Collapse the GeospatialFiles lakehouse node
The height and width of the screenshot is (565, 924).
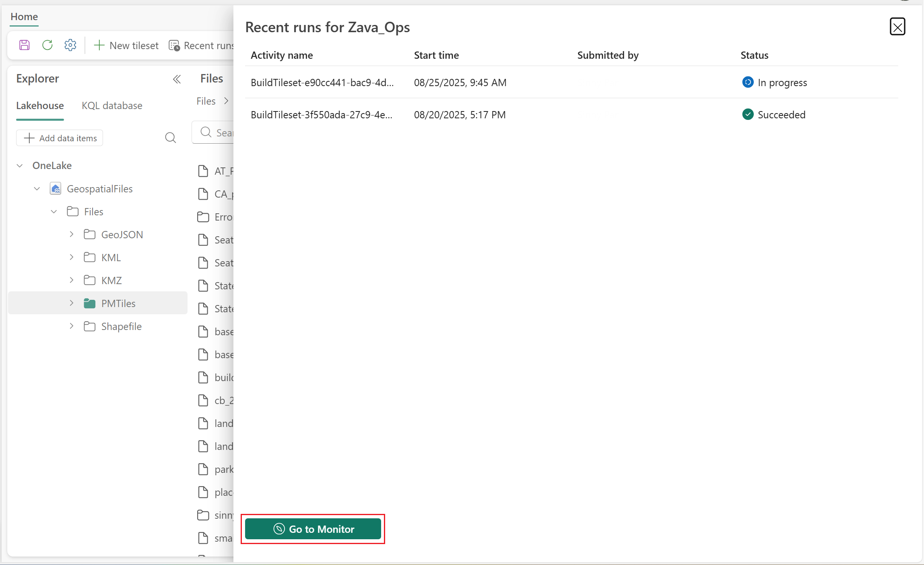pos(37,189)
